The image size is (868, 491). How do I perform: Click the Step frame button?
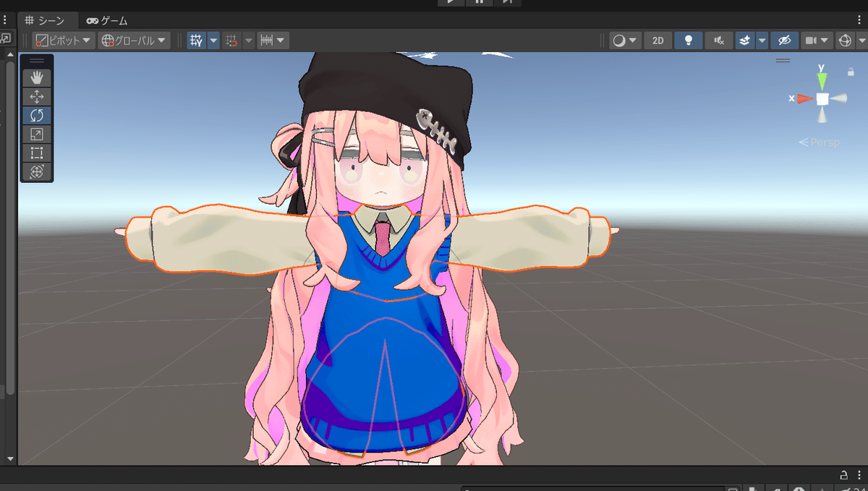507,2
